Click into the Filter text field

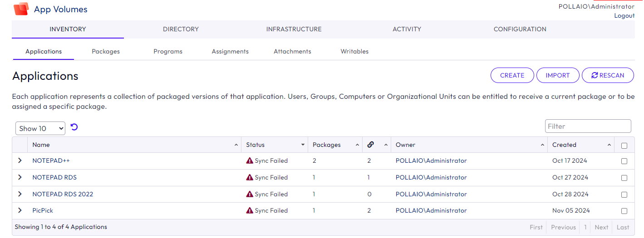click(x=588, y=126)
